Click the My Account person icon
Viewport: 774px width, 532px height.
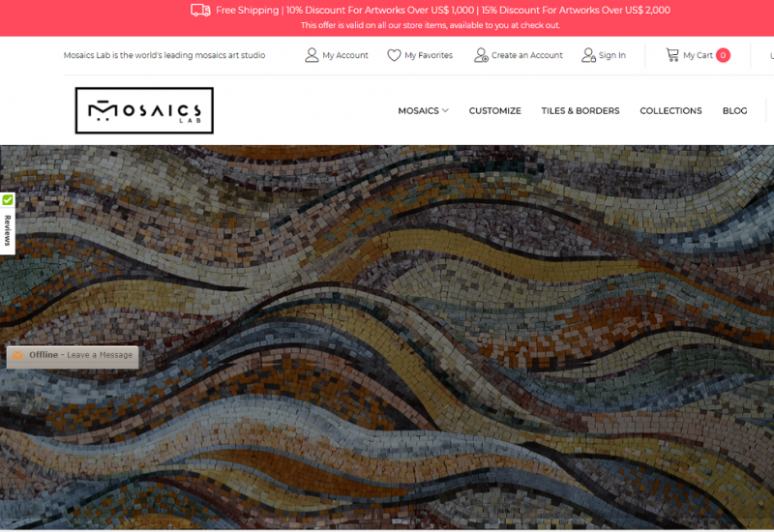click(312, 55)
